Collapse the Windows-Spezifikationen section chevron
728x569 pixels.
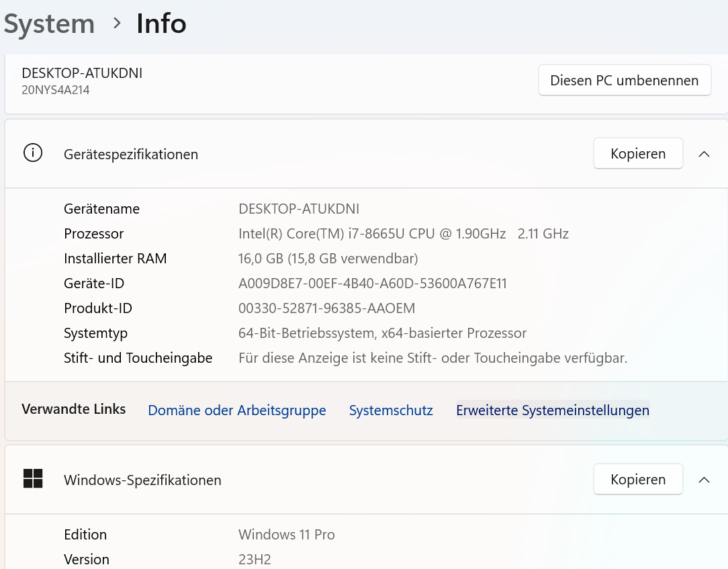click(x=704, y=480)
